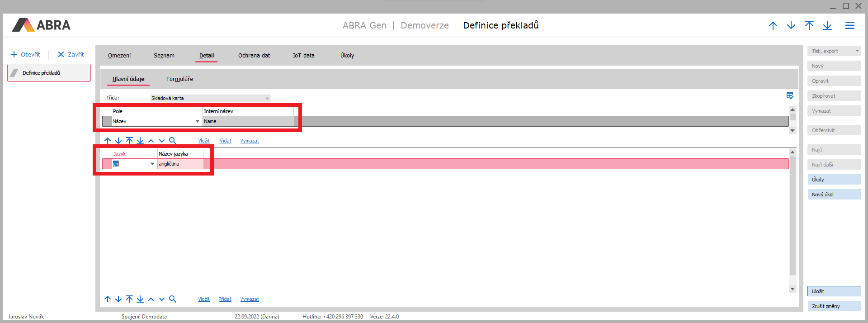Click the hamburger menu icon in header
868x323 pixels.
pos(850,25)
